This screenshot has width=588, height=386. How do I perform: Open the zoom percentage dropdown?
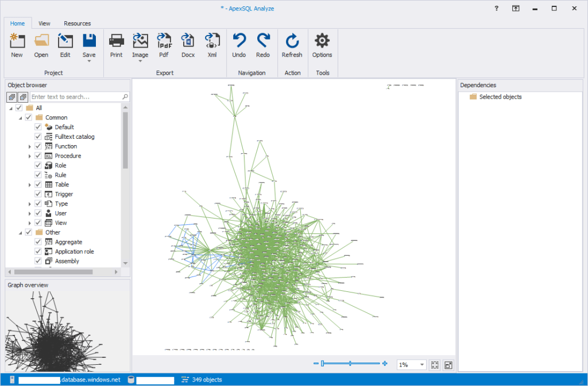tap(423, 365)
